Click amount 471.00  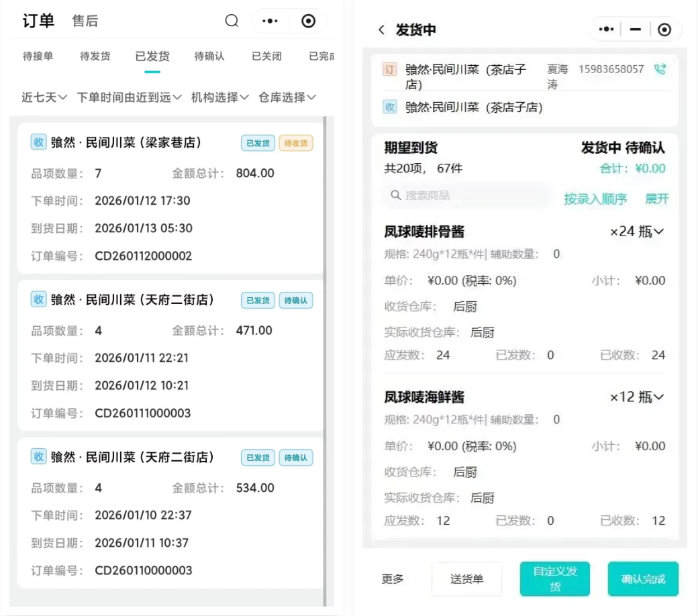[x=254, y=330]
